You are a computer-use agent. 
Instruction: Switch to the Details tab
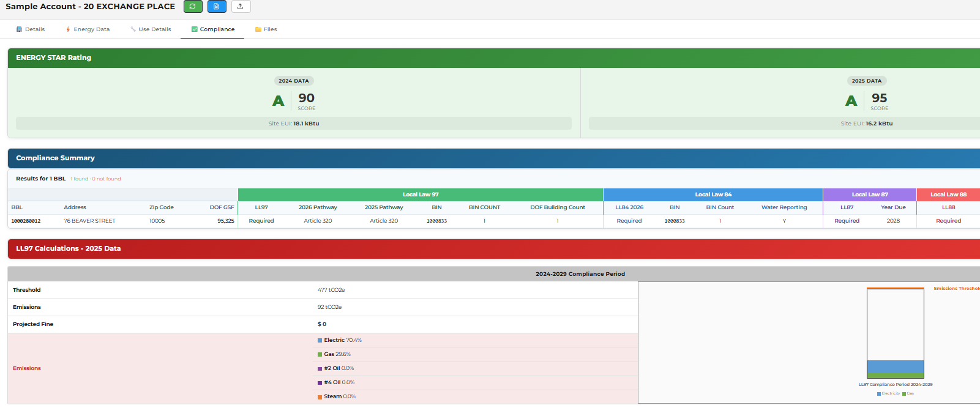coord(31,29)
